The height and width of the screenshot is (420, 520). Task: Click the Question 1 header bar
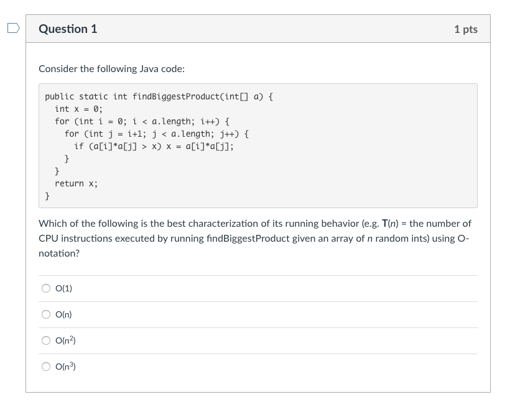[x=249, y=29]
